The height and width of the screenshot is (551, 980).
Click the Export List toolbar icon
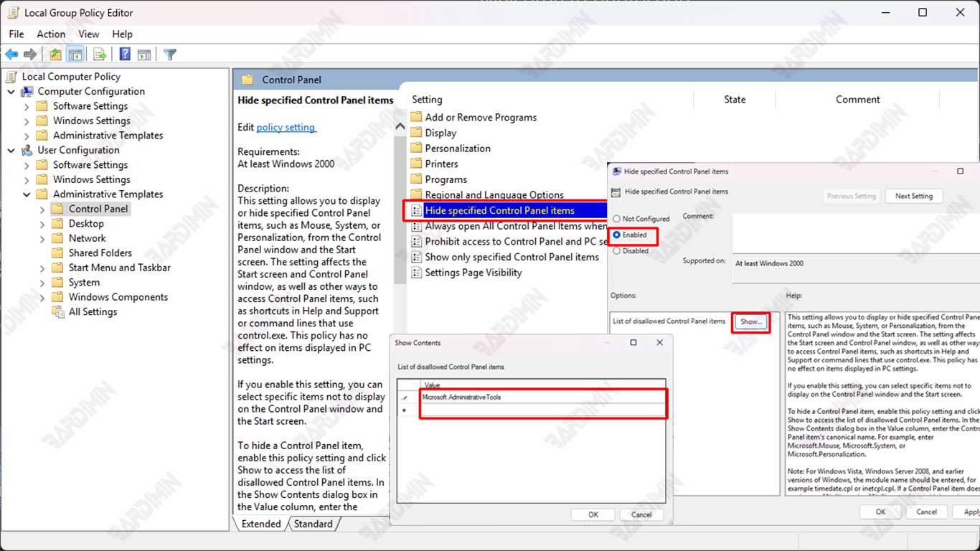[100, 55]
